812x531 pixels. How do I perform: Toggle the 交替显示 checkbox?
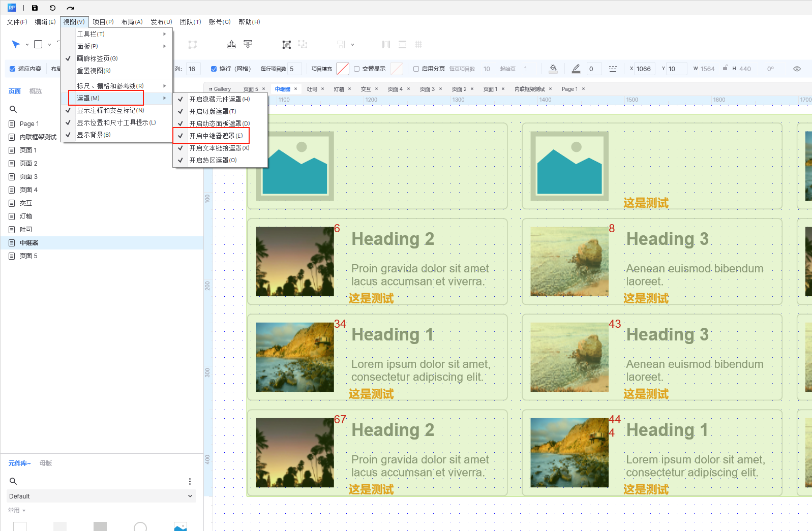click(x=356, y=69)
